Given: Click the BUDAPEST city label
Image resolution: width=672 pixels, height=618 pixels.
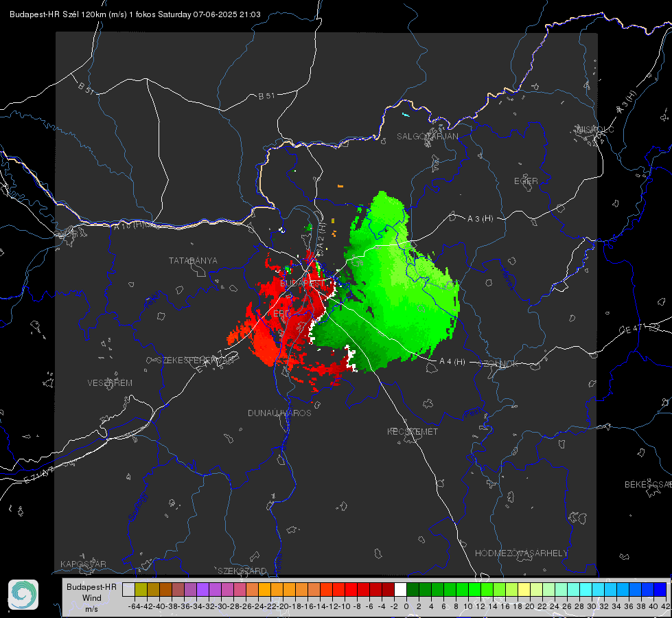Looking at the screenshot, I should (x=302, y=284).
